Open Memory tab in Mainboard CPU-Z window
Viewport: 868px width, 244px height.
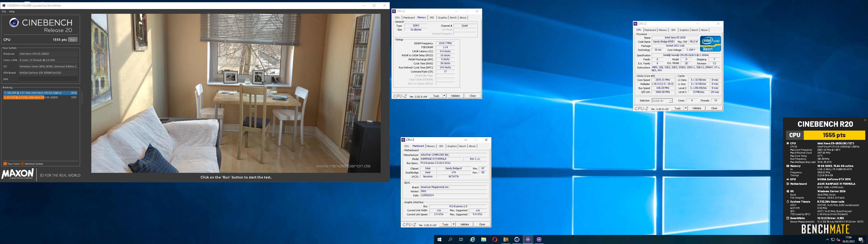(x=431, y=146)
